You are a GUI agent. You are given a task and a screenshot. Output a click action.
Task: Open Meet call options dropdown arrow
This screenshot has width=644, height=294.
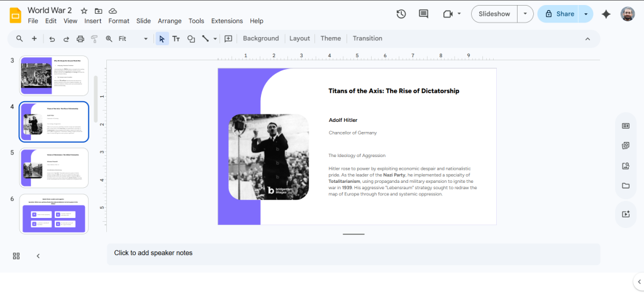click(459, 14)
